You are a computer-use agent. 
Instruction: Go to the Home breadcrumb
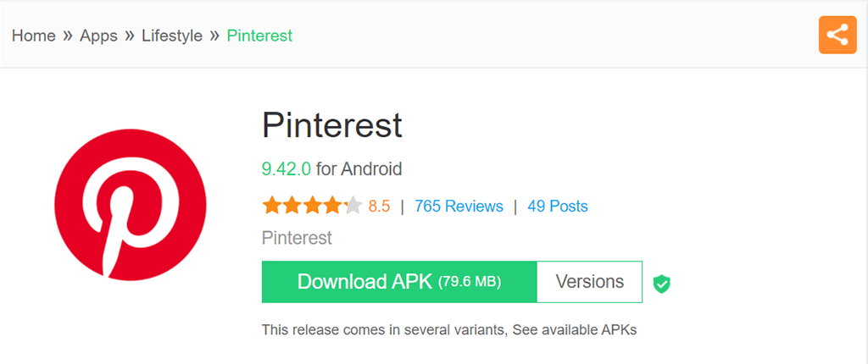point(33,36)
